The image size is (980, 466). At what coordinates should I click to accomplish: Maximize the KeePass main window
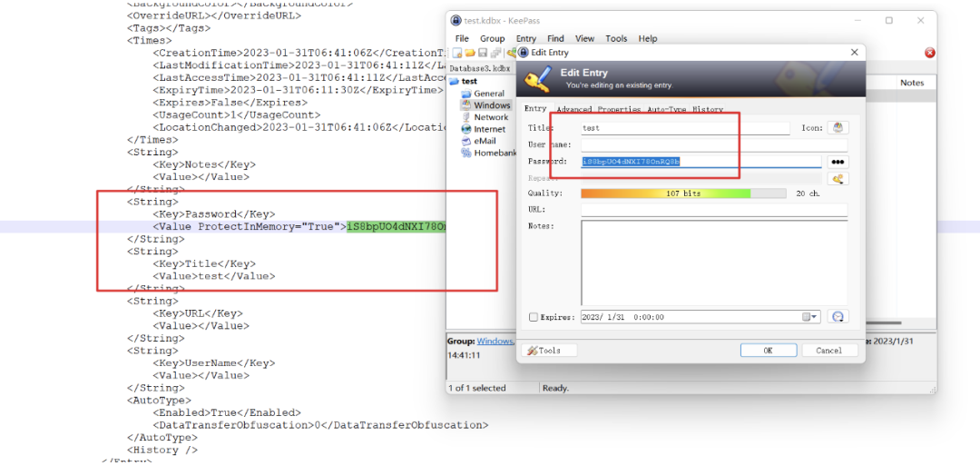(888, 20)
